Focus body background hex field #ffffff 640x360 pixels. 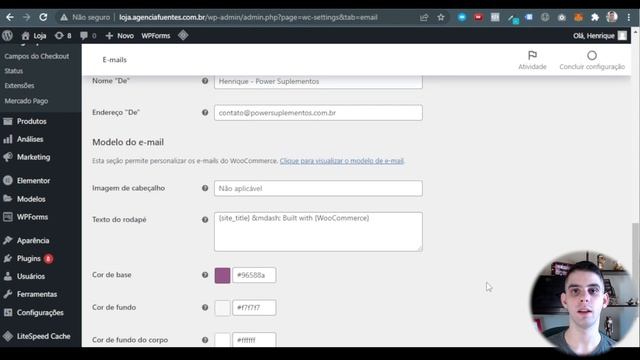254,340
